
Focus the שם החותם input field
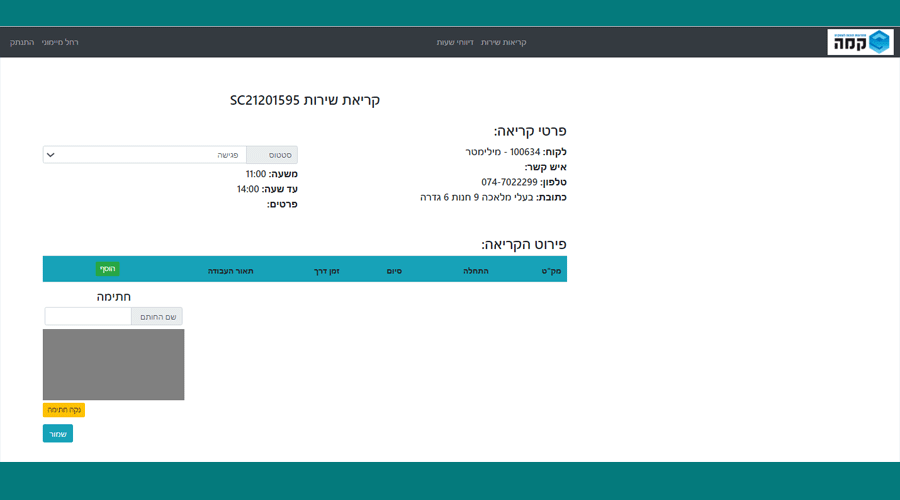[x=88, y=316]
